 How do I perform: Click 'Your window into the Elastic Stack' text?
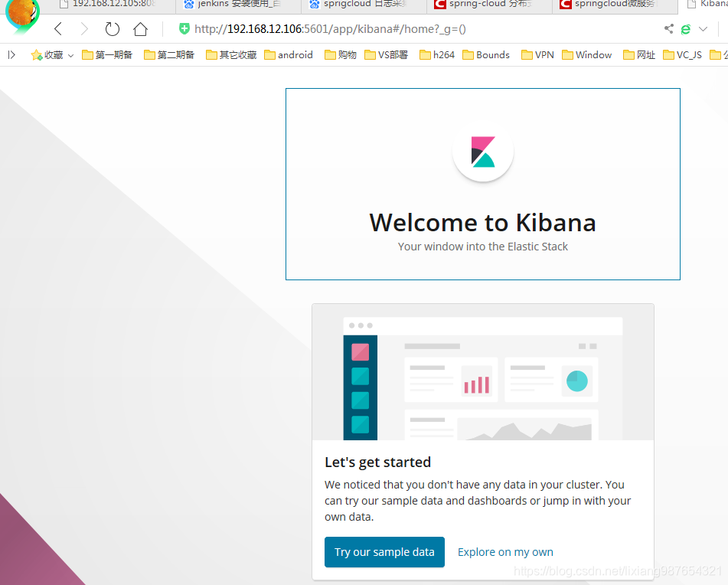[483, 247]
